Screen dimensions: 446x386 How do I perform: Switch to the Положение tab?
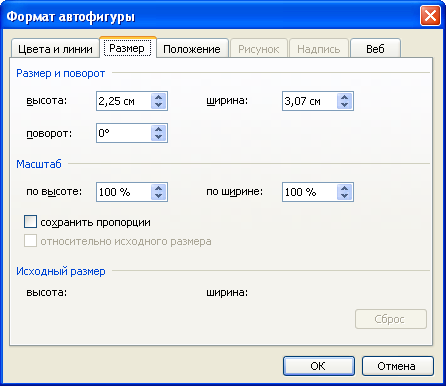click(x=192, y=49)
